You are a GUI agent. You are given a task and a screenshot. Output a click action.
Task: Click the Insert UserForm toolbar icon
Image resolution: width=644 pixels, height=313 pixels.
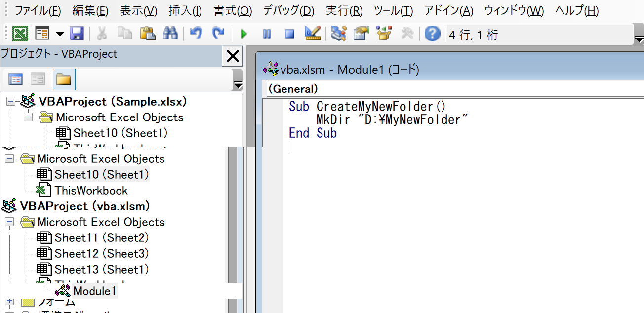[43, 34]
